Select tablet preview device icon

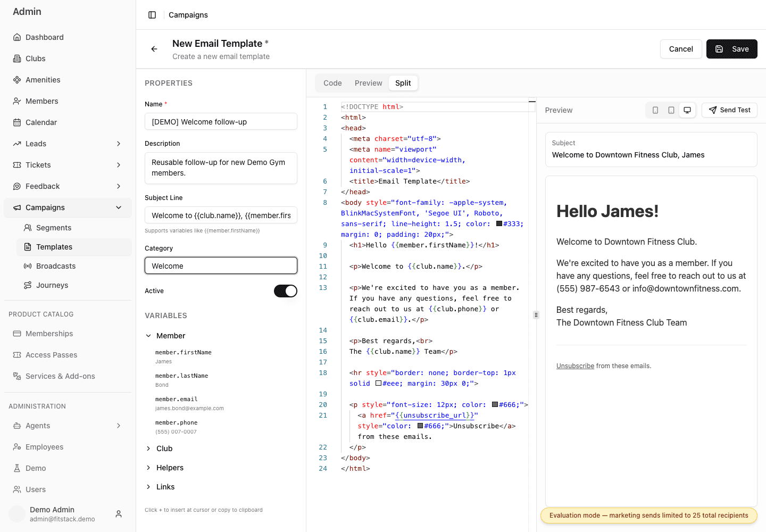(x=671, y=110)
